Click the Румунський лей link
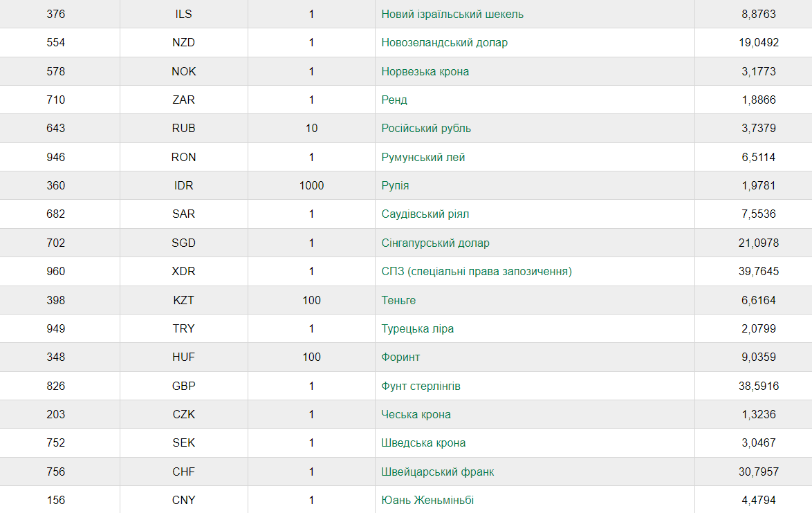Image resolution: width=812 pixels, height=513 pixels. pyautogui.click(x=423, y=158)
